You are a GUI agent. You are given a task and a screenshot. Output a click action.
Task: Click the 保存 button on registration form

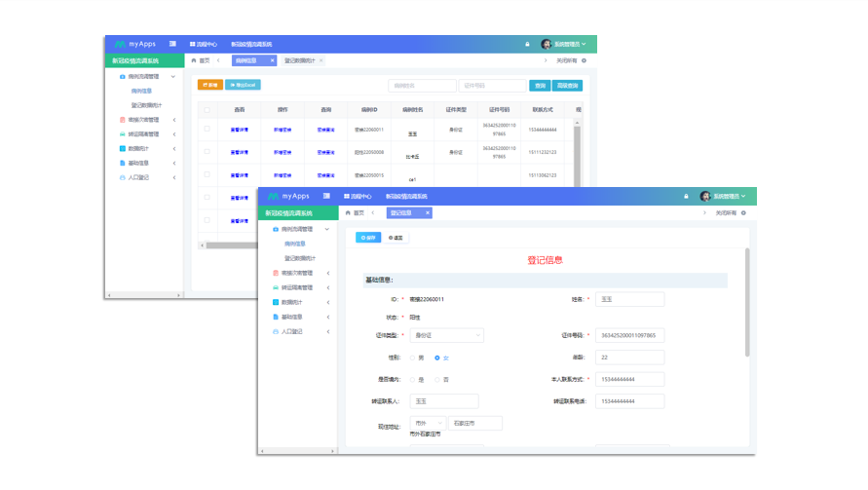coord(368,237)
